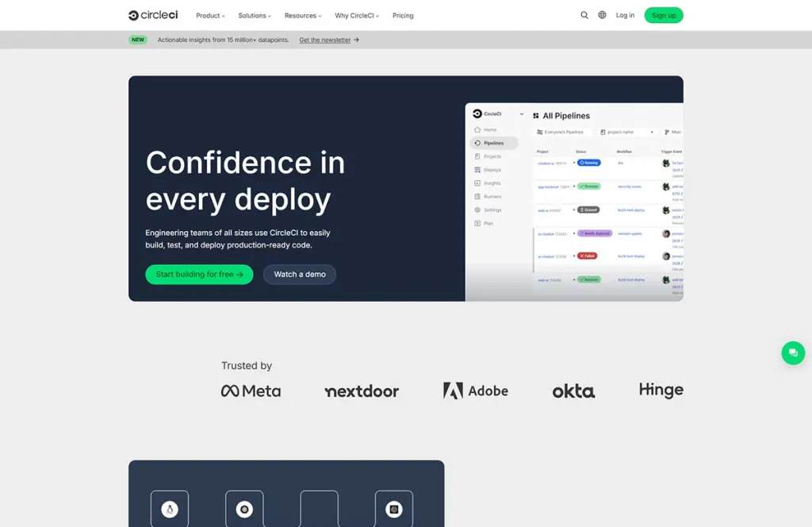The height and width of the screenshot is (527, 812).
Task: Click Get the newsletter link
Action: pyautogui.click(x=324, y=40)
